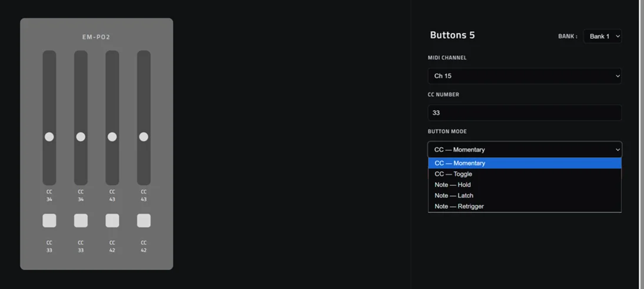Image resolution: width=644 pixels, height=289 pixels.
Task: Click the CC 42 label under fourth button
Action: tap(143, 246)
